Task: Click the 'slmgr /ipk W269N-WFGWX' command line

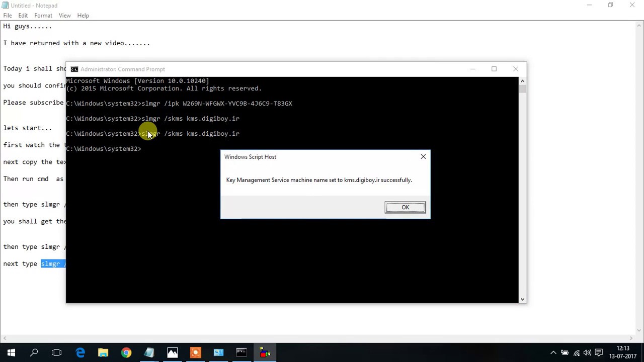Action: (x=217, y=104)
